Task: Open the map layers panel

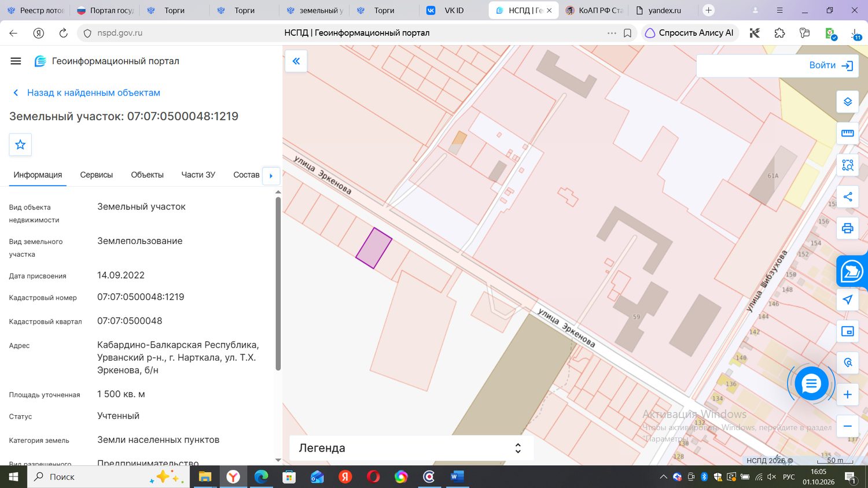Action: tap(847, 102)
